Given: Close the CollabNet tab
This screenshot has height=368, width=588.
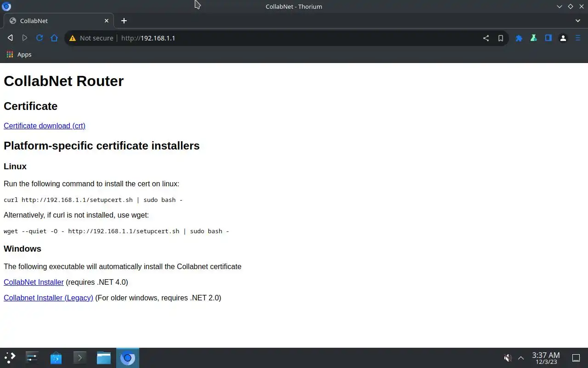Looking at the screenshot, I should click(x=107, y=21).
